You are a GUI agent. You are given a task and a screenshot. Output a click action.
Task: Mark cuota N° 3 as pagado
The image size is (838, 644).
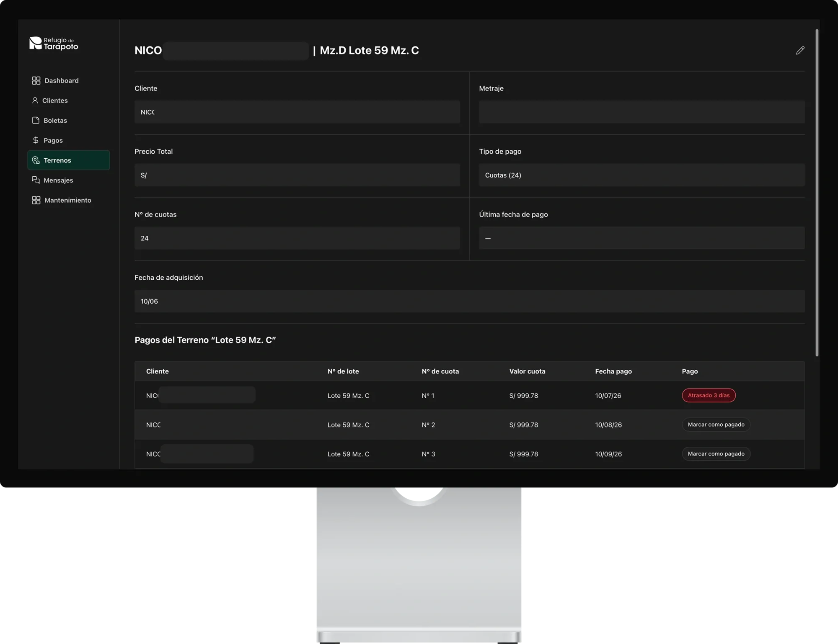pyautogui.click(x=716, y=454)
